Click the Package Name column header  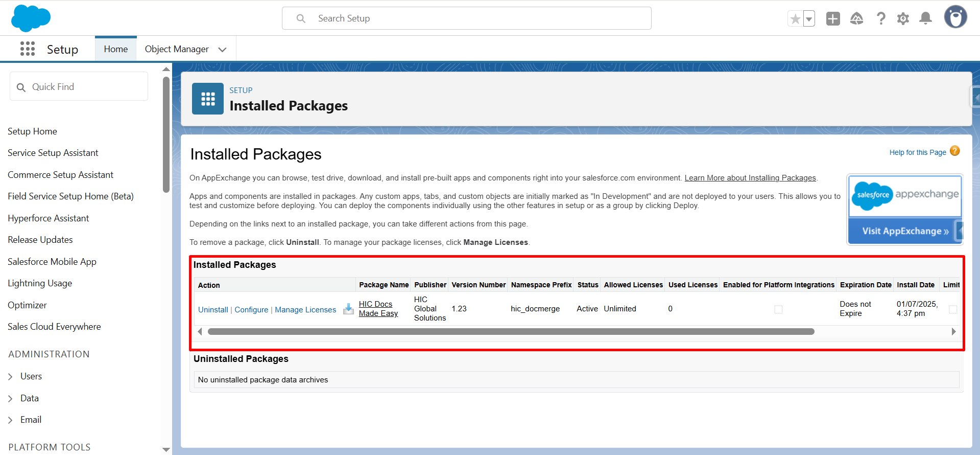click(x=384, y=285)
